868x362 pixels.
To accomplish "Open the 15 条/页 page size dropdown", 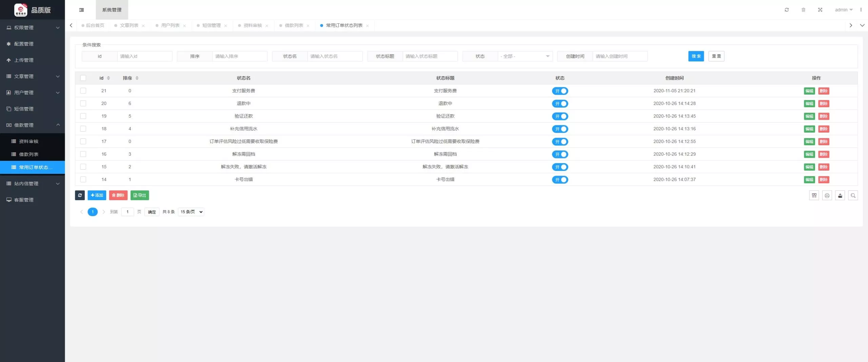I will 191,212.
